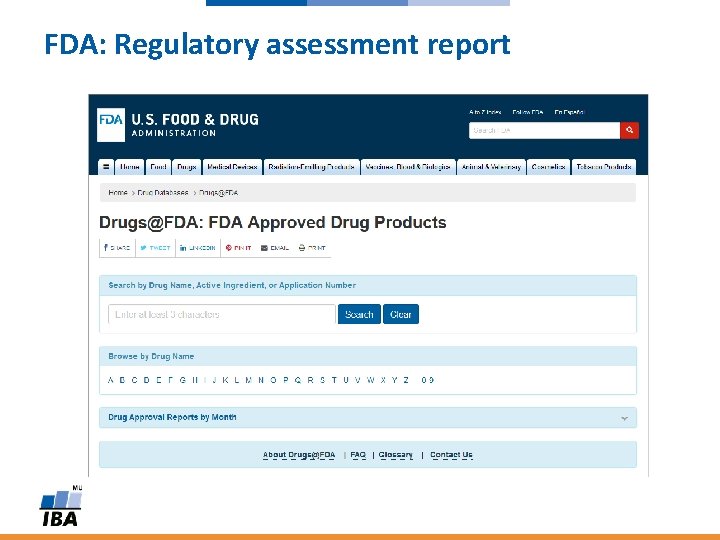Viewport: 720px width, 540px height.
Task: Click the Twitter TWEET share button
Action: click(155, 248)
